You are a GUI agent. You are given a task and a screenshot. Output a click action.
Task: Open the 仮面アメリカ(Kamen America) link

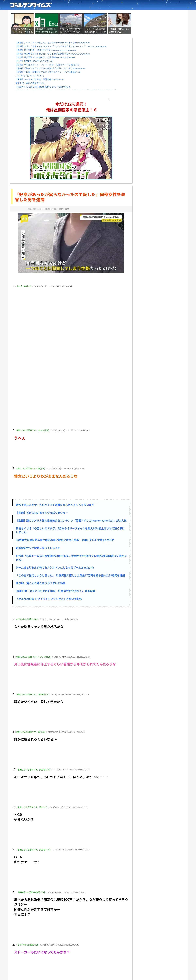pyautogui.click(x=71, y=520)
